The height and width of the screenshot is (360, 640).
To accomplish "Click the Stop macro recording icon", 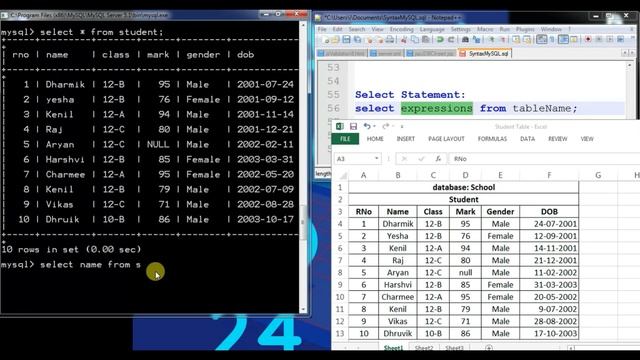I will point(599,40).
